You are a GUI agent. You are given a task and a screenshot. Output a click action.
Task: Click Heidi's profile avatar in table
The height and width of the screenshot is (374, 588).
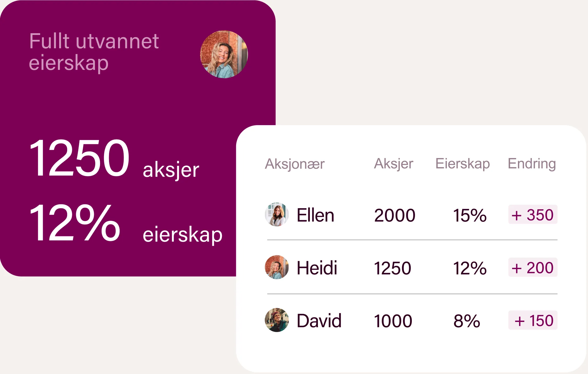coord(277,267)
